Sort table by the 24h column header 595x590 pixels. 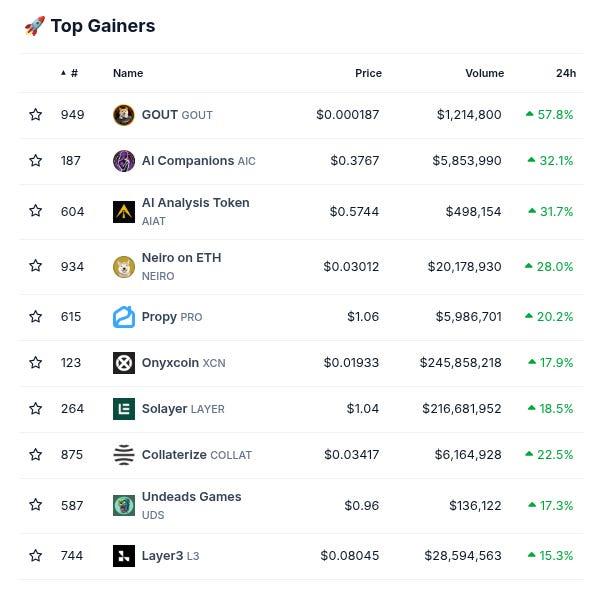click(566, 73)
